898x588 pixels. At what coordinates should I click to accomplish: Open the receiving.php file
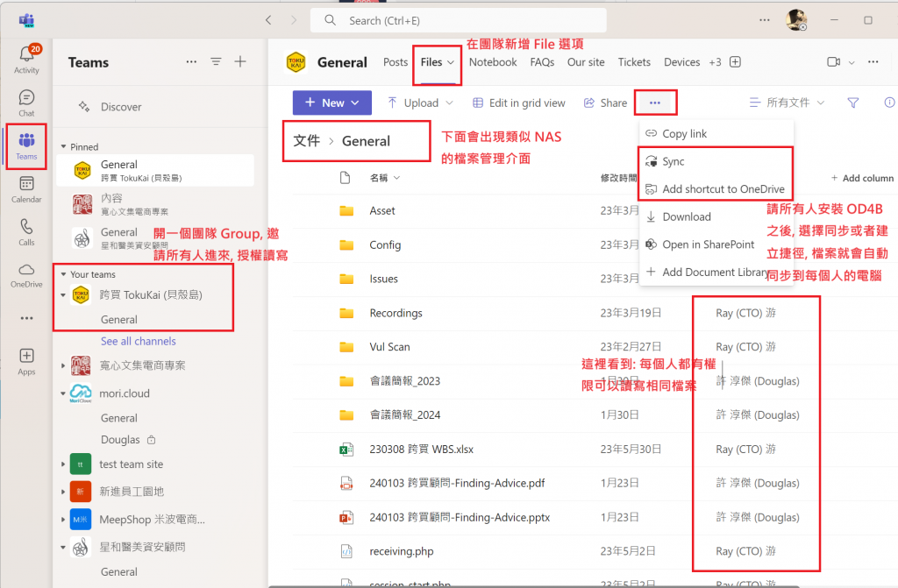pos(402,551)
